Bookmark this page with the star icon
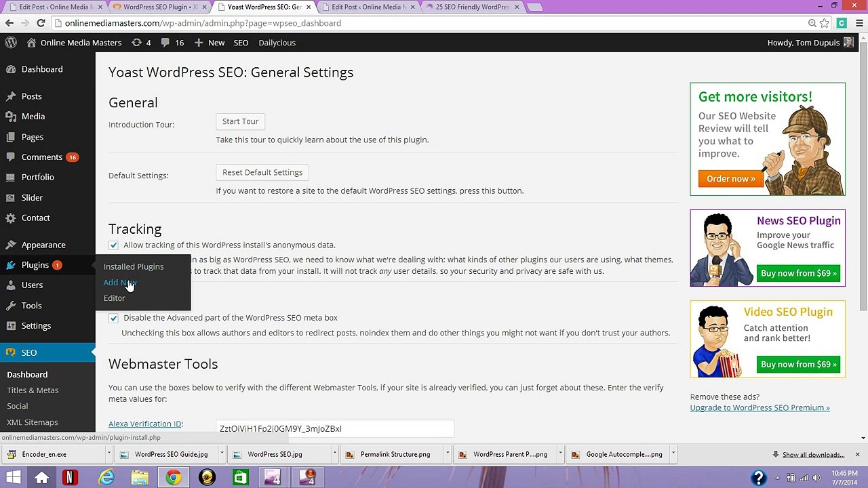 [825, 23]
